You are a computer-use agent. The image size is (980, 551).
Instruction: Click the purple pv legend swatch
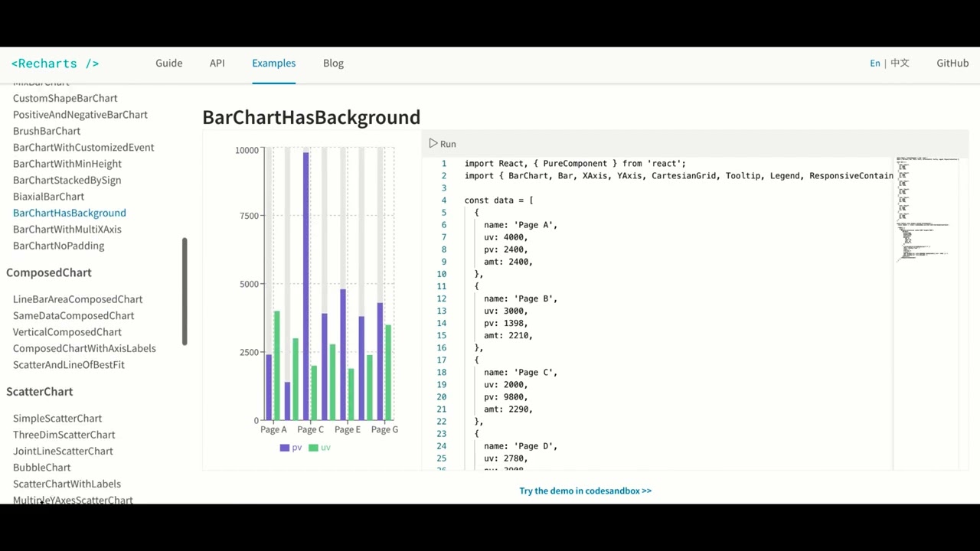point(285,448)
